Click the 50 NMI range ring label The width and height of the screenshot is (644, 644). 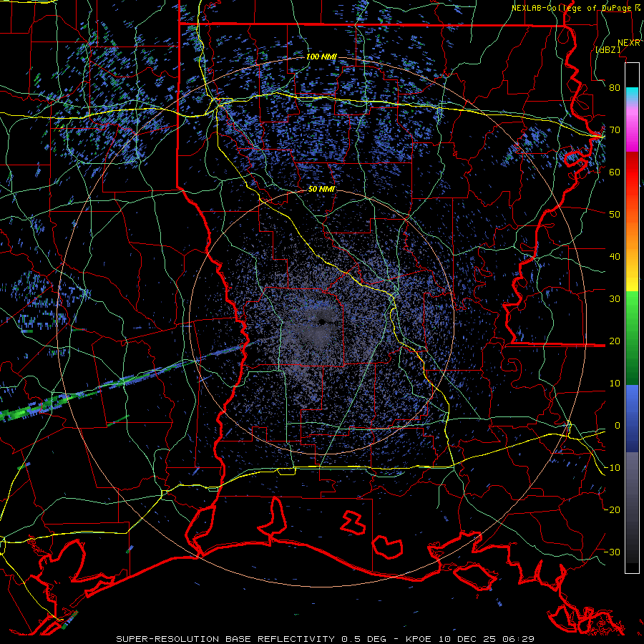pos(321,190)
